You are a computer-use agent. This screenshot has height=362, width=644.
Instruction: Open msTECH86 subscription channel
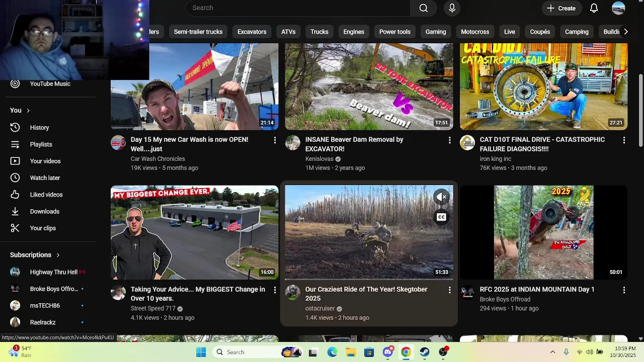[x=49, y=306]
